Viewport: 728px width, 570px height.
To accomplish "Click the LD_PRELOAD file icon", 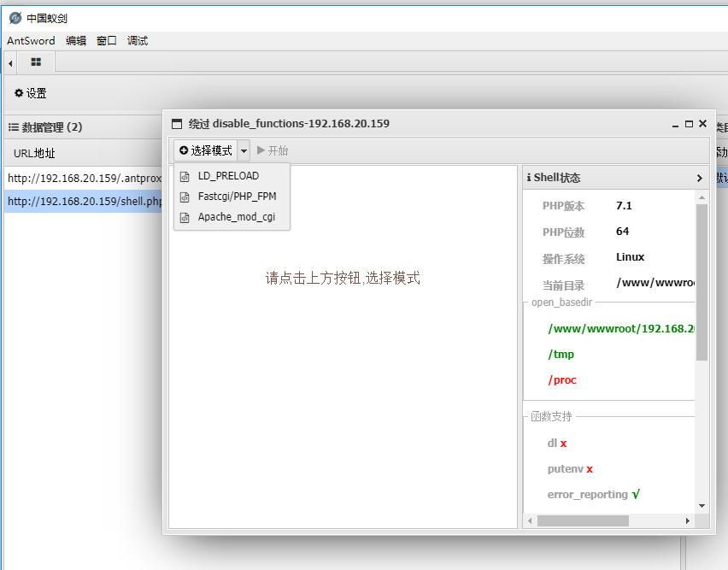I will pyautogui.click(x=185, y=176).
